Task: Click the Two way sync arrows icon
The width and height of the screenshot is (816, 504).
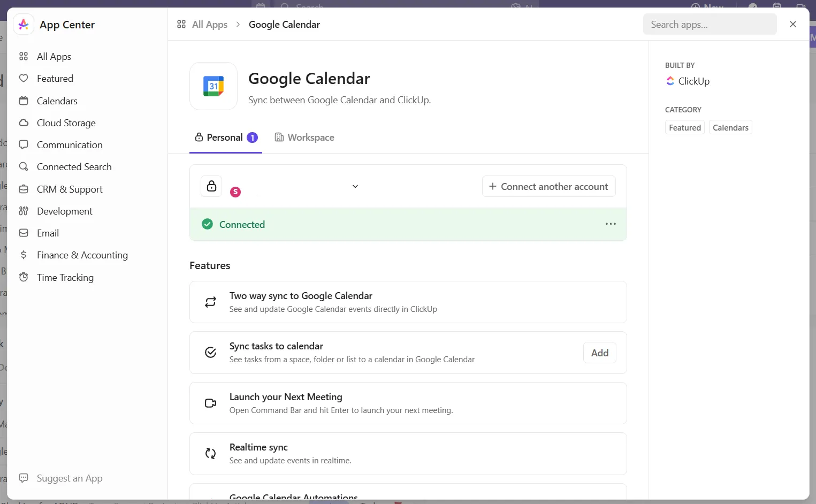Action: point(211,302)
